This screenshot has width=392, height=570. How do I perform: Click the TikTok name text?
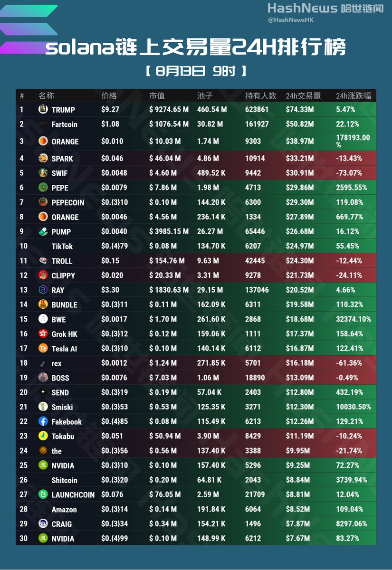[x=62, y=247]
